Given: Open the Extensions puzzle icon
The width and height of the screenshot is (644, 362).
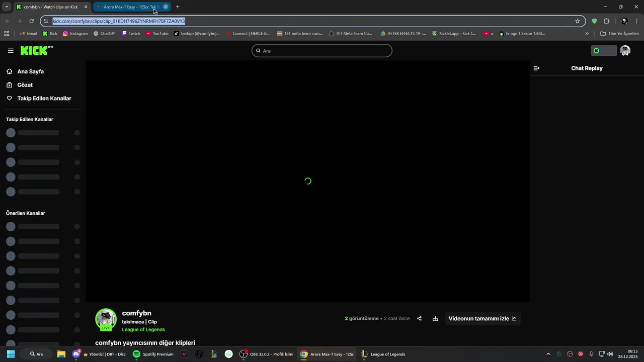Looking at the screenshot, I should (x=606, y=21).
